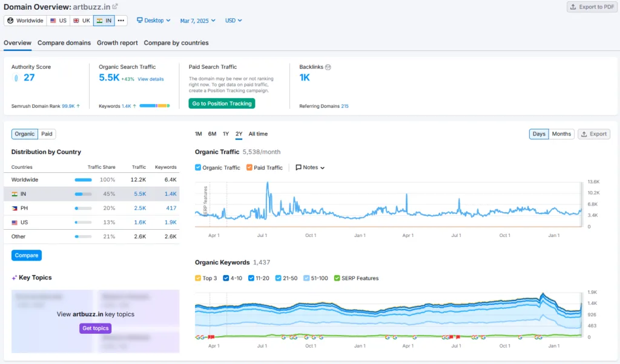Click the India flag in country table
620x364 pixels.
pos(15,194)
